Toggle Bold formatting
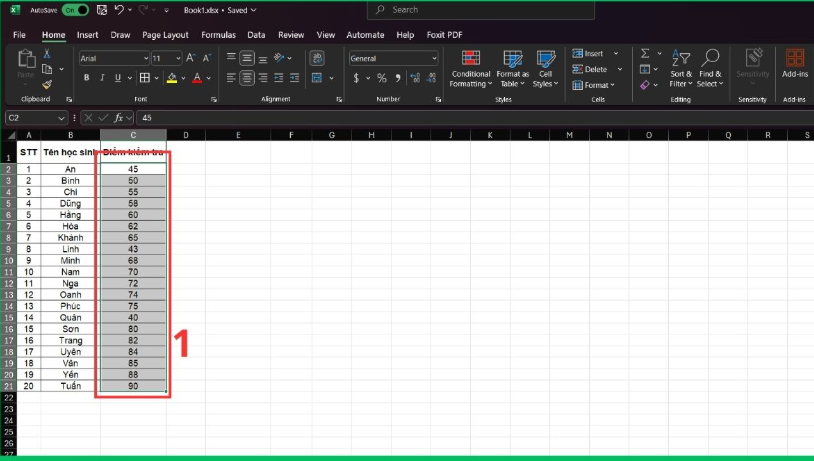The height and width of the screenshot is (461, 814). point(87,78)
